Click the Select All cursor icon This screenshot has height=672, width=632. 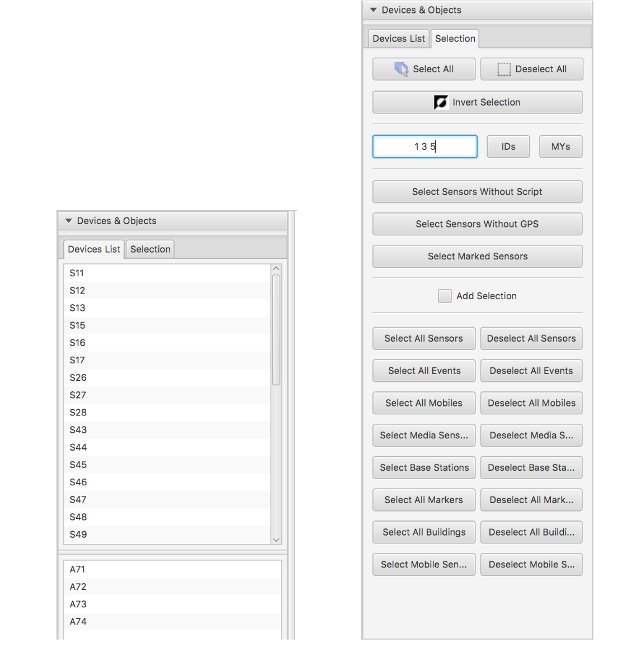(401, 69)
